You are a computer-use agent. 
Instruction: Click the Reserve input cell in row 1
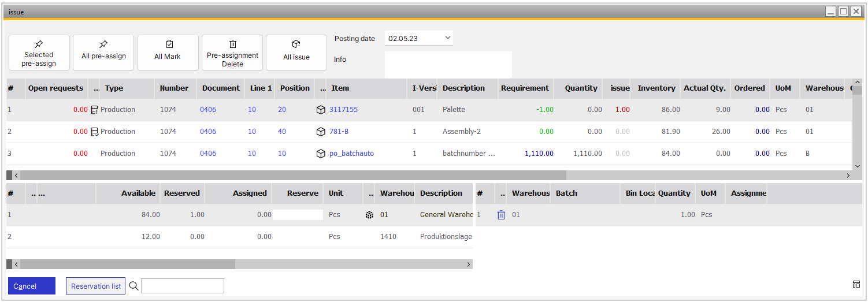pyautogui.click(x=298, y=215)
